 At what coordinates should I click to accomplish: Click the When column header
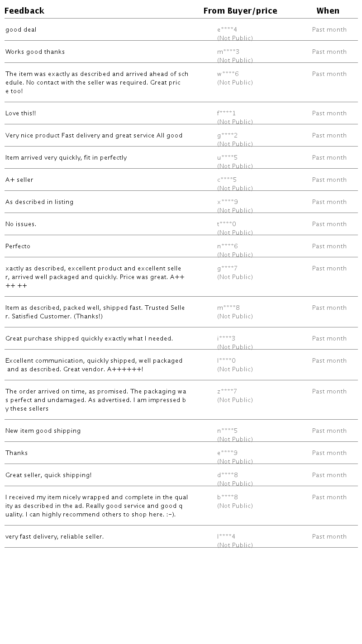point(328,11)
